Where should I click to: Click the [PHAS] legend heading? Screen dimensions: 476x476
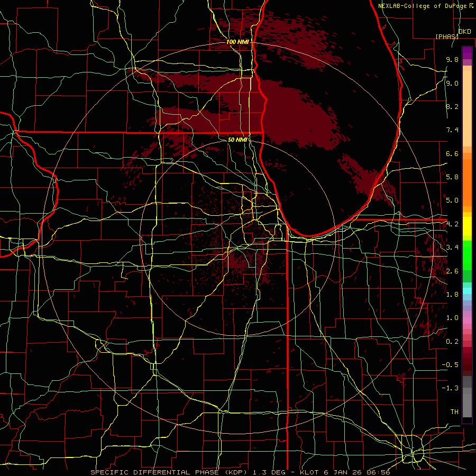point(447,36)
